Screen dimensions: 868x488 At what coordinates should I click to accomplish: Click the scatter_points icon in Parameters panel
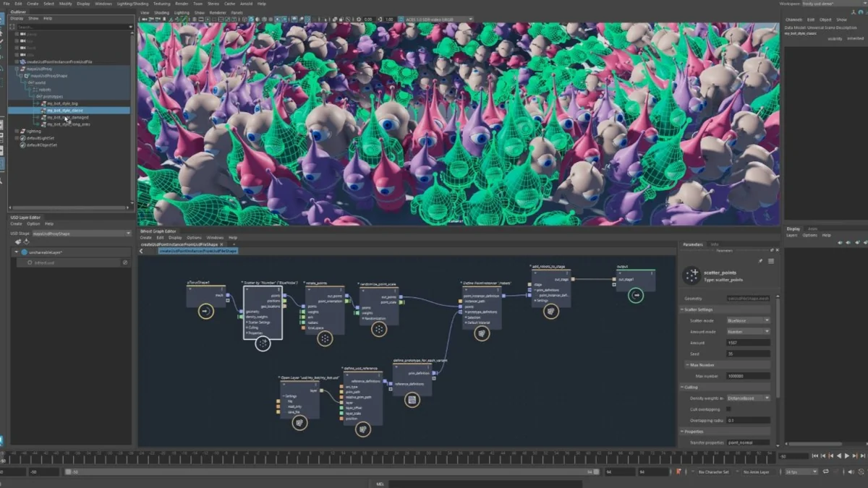[692, 275]
